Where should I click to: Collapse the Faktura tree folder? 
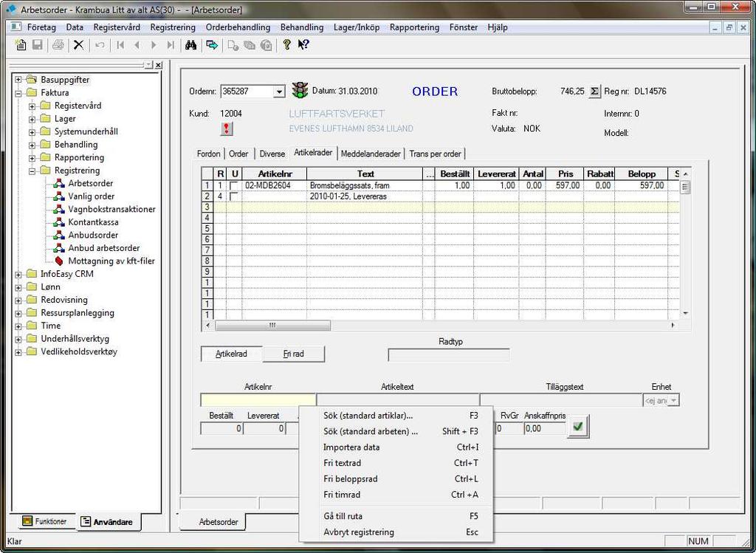pyautogui.click(x=18, y=93)
